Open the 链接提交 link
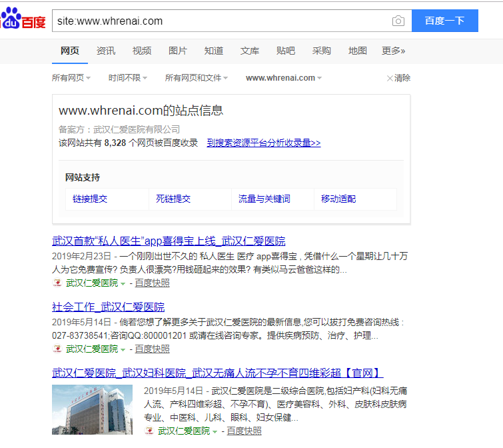 [90, 199]
